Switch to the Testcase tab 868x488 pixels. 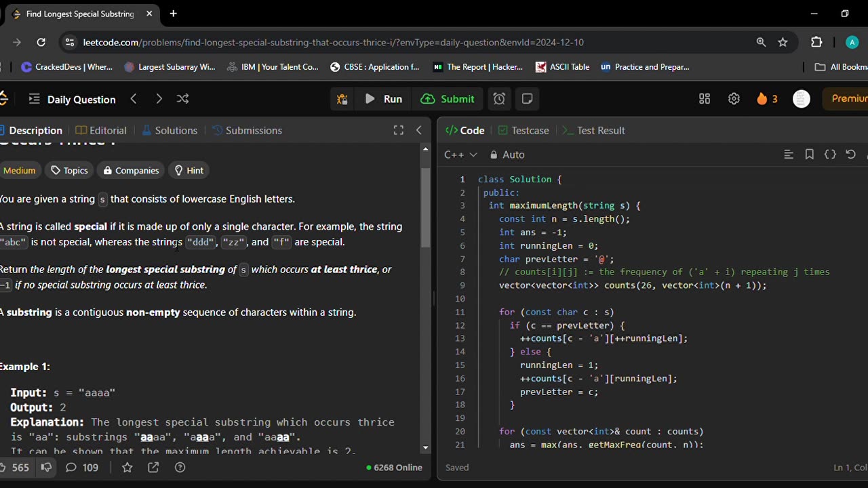coord(524,130)
